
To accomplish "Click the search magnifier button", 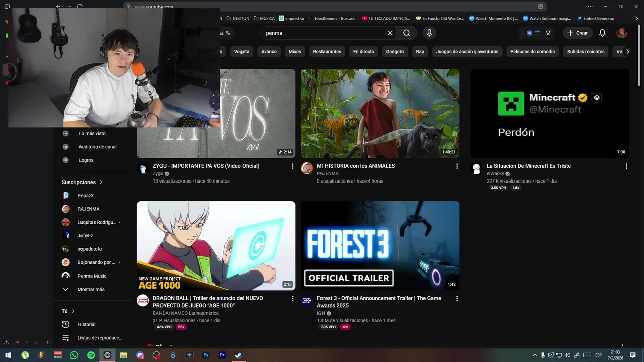I will pyautogui.click(x=407, y=33).
